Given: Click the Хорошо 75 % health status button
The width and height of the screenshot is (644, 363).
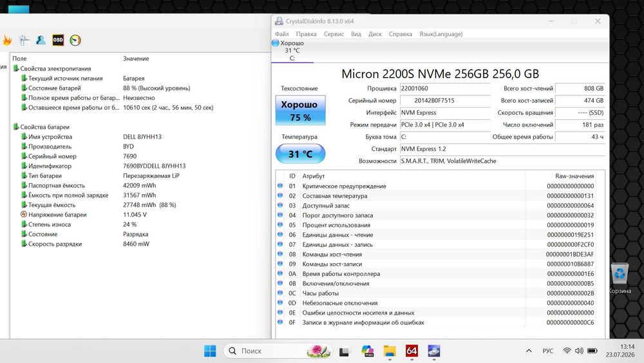Looking at the screenshot, I should [x=300, y=110].
